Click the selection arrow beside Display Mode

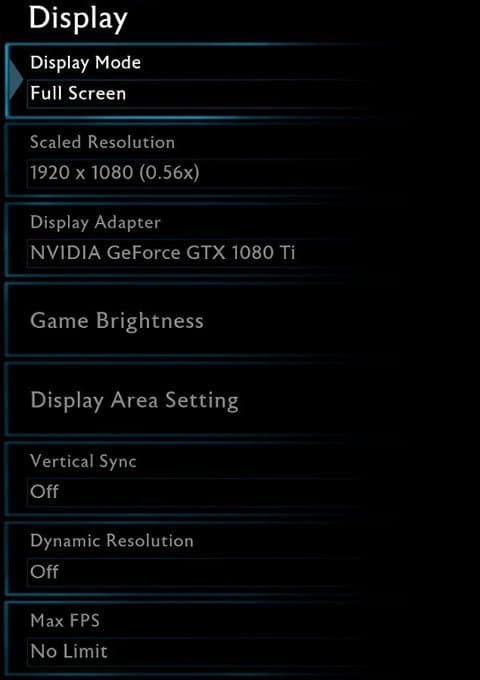pyautogui.click(x=16, y=80)
